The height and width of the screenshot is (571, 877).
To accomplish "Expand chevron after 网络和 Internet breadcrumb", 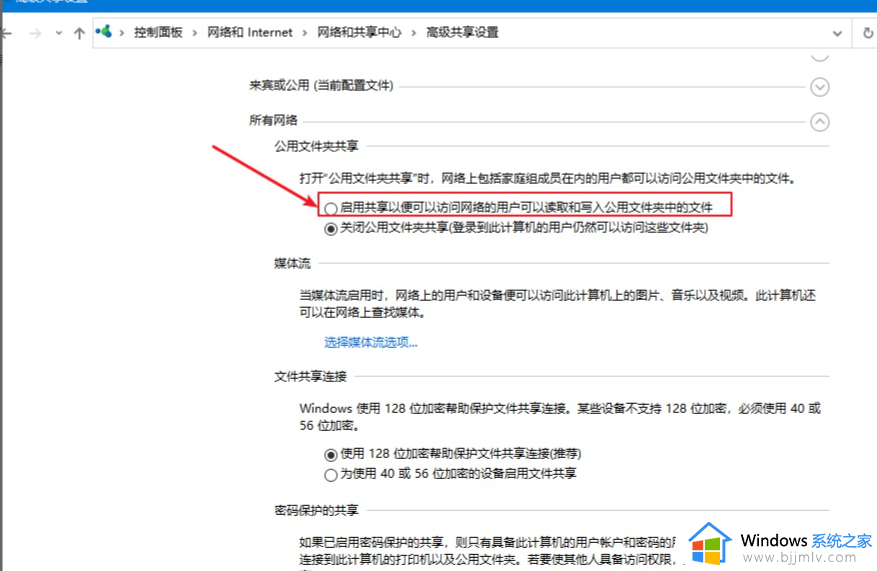I will pyautogui.click(x=305, y=33).
